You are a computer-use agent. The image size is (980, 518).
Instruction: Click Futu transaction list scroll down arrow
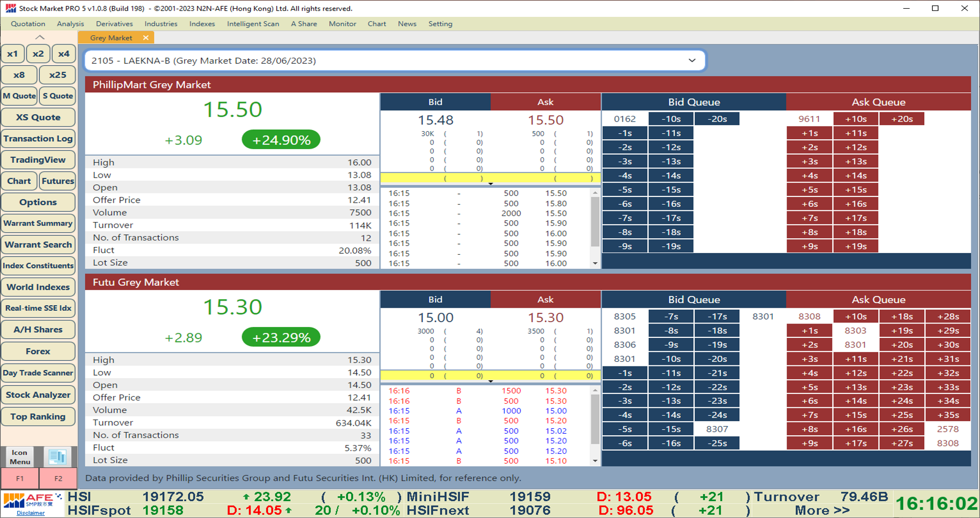coord(595,461)
